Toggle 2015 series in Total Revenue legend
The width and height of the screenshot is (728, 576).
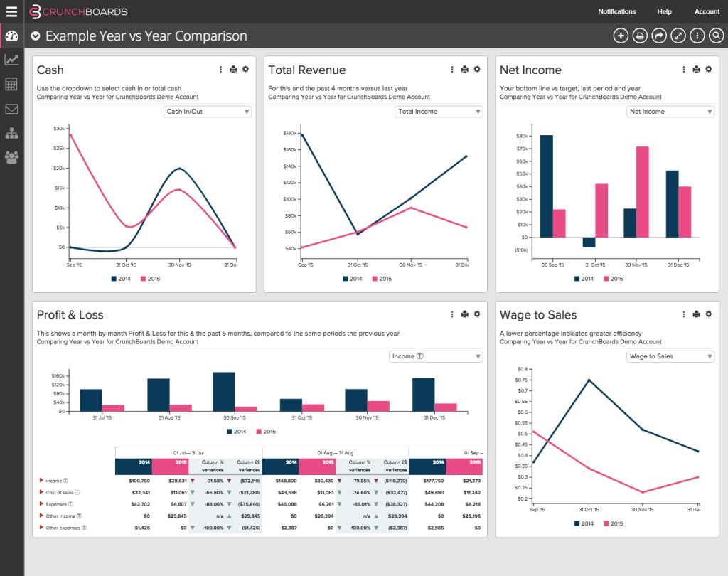point(382,279)
